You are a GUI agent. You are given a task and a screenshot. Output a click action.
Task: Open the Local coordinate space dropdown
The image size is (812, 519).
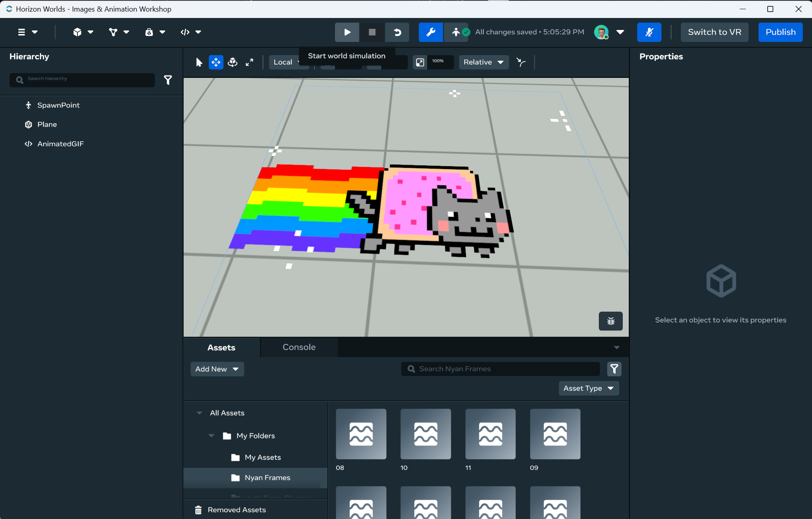pyautogui.click(x=289, y=62)
